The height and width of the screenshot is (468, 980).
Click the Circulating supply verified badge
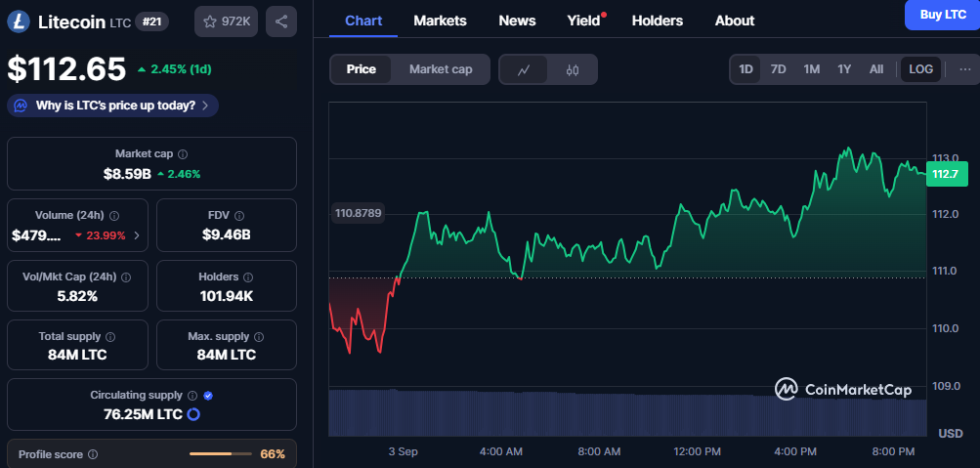208,396
